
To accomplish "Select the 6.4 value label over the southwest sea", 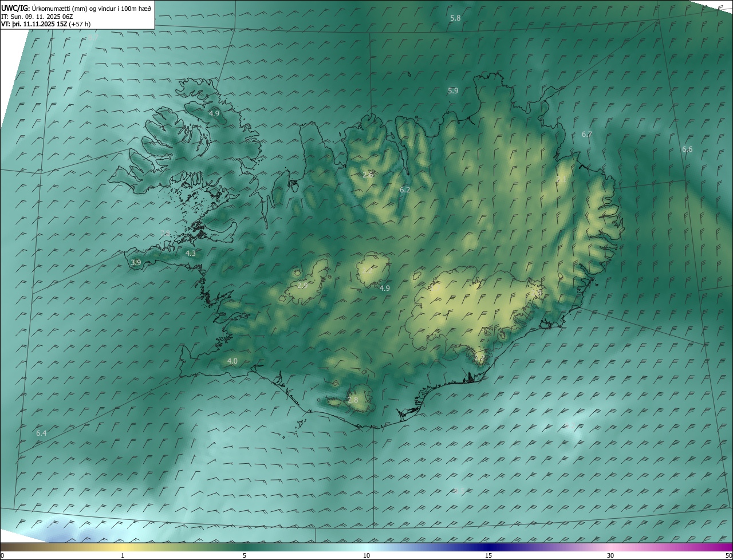I will click(41, 433).
